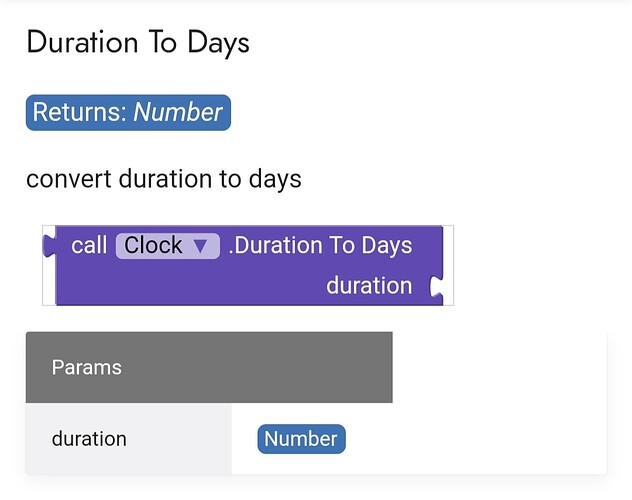Click the 'convert duration to days' description

(x=164, y=179)
